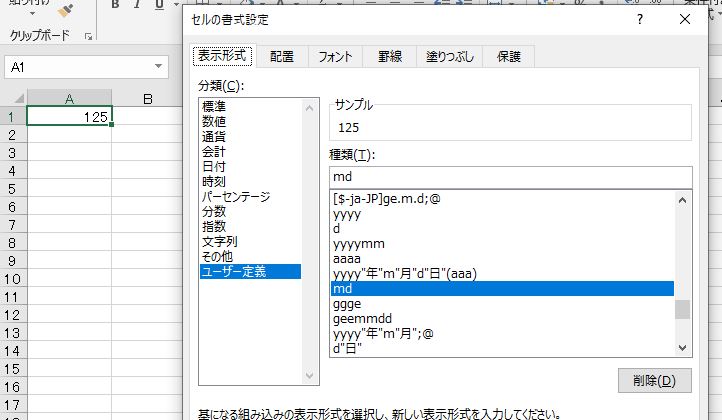722x420 pixels.
Task: Select category 文字列
Action: (x=250, y=241)
